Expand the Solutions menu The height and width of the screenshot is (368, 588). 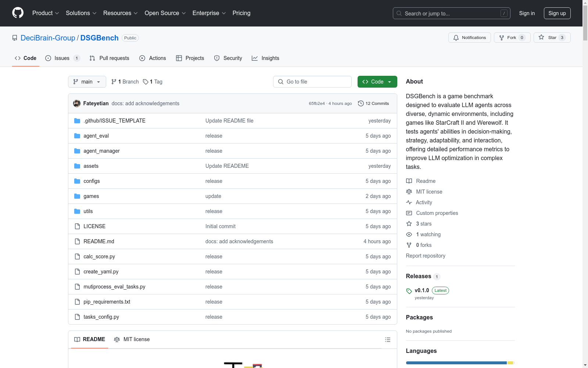(81, 13)
